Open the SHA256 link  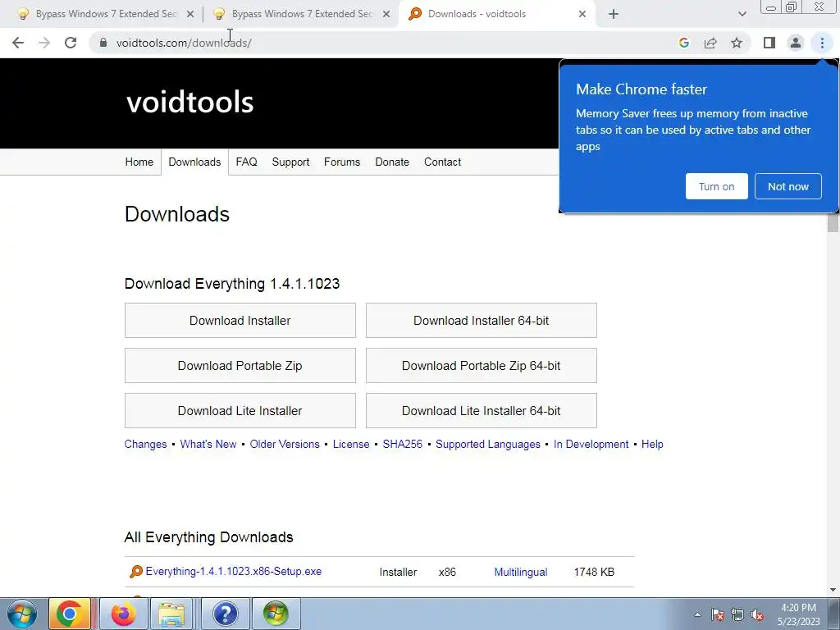[402, 444]
